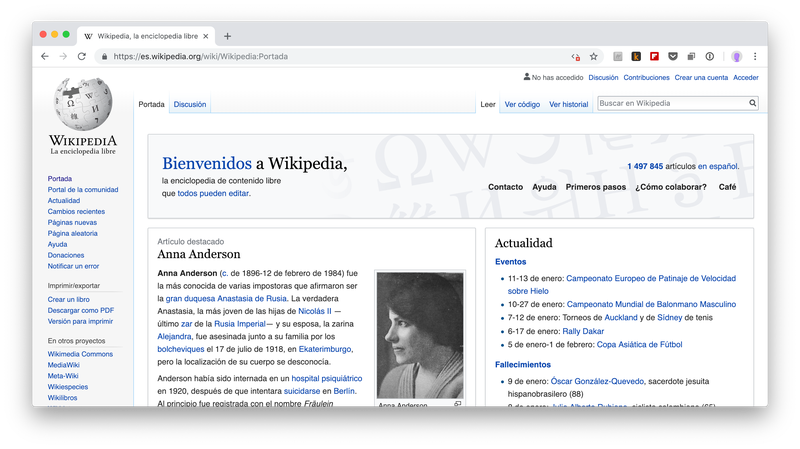The width and height of the screenshot is (800, 449).
Task: Open the Contribuciones link
Action: tap(646, 78)
